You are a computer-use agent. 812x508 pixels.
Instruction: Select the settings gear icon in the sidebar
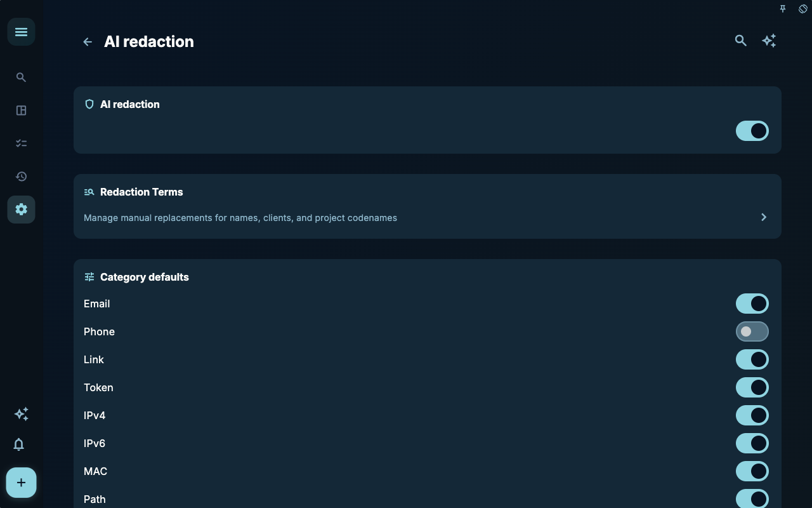pyautogui.click(x=21, y=210)
